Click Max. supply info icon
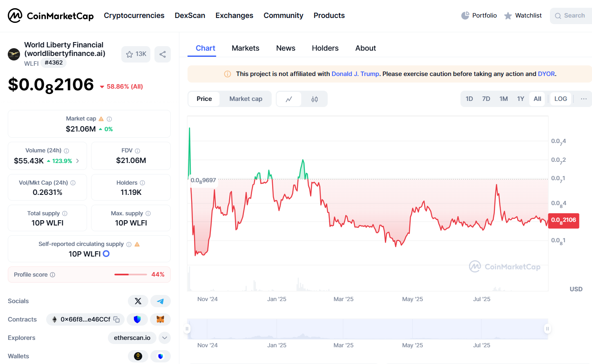592x364 pixels. click(148, 213)
